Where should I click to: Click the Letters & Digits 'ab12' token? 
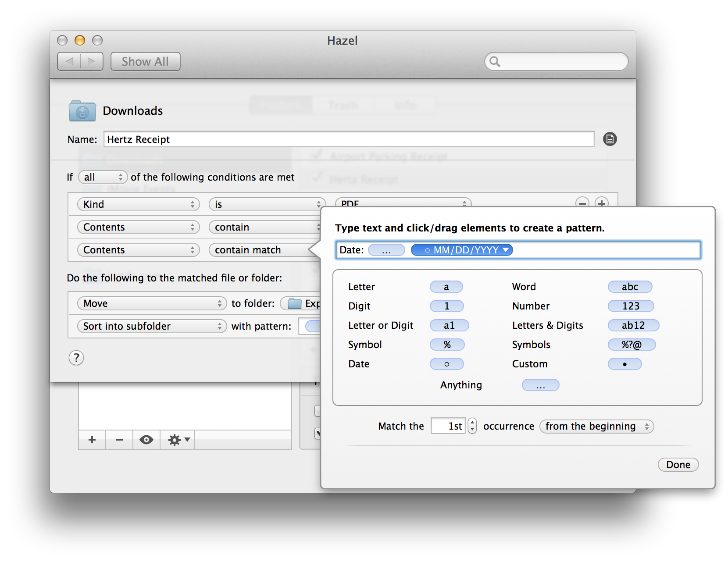633,325
